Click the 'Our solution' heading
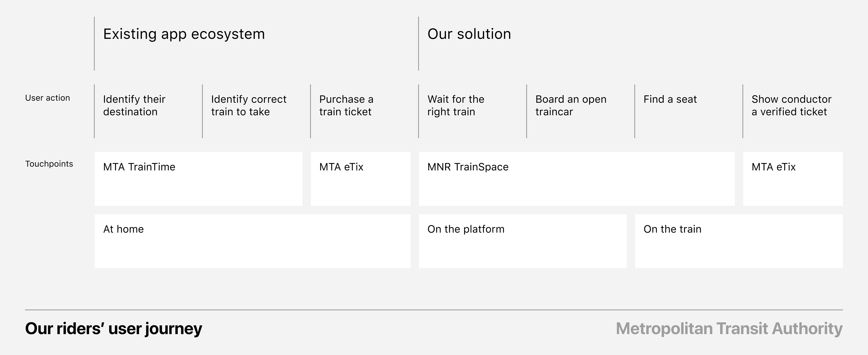This screenshot has height=355, width=868. 469,34
